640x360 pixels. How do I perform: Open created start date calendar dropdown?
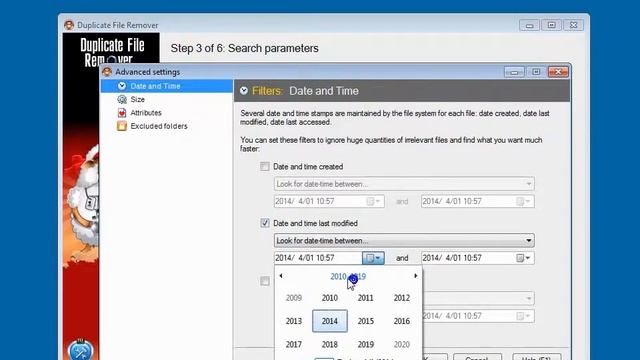point(373,201)
